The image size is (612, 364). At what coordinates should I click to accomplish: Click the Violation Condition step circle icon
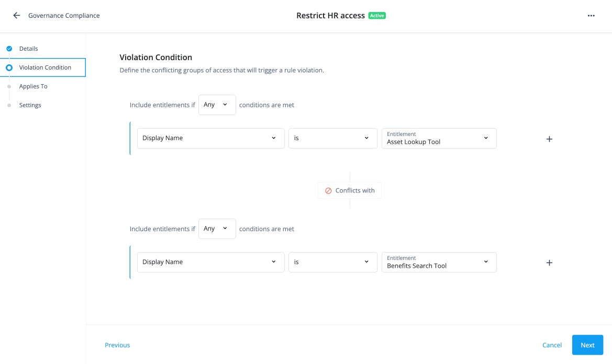click(9, 67)
